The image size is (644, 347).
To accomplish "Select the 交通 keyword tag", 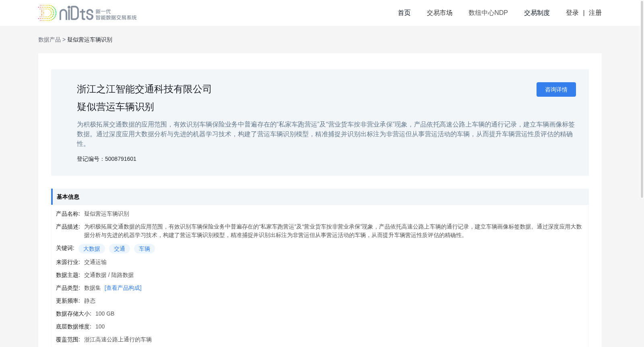I will tap(120, 249).
